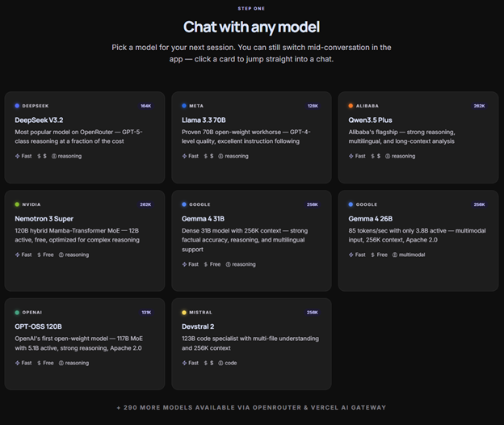Choose the Qwen3.5 Plus model title
The image size is (504, 425).
(370, 120)
